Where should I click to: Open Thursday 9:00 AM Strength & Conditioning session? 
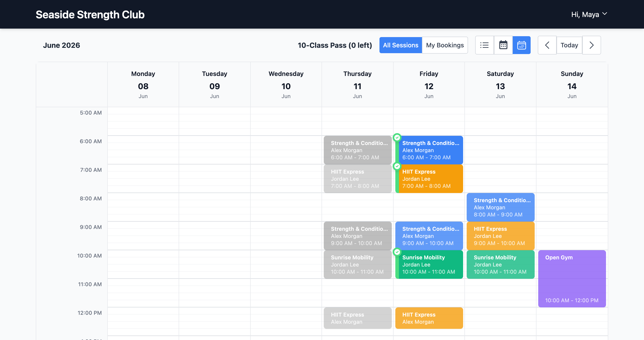click(x=358, y=236)
